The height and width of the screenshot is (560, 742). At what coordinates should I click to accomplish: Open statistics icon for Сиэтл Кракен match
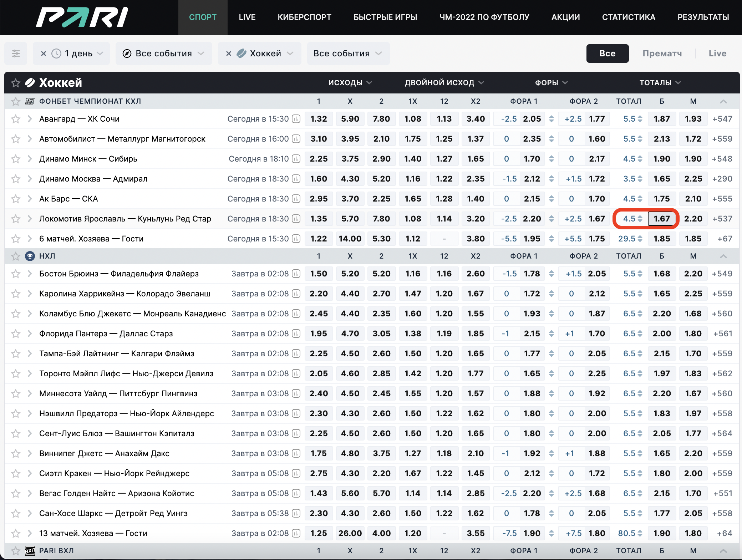pyautogui.click(x=296, y=473)
